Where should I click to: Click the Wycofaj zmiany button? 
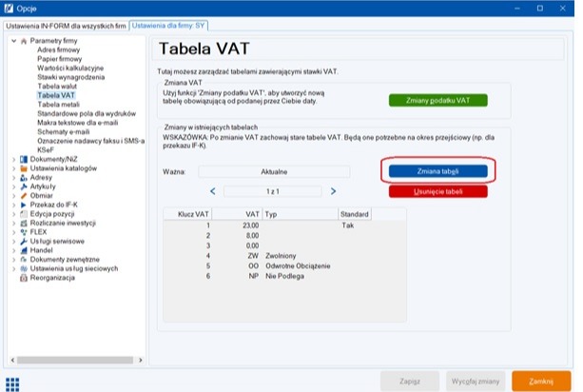(476, 382)
